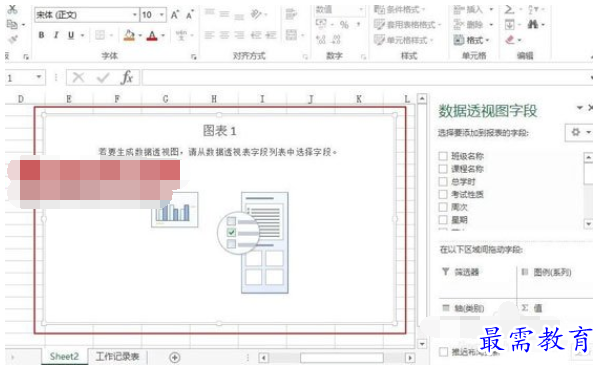This screenshot has height=371, width=601.
Task: Toggle Italic formatting
Action: pyautogui.click(x=56, y=35)
